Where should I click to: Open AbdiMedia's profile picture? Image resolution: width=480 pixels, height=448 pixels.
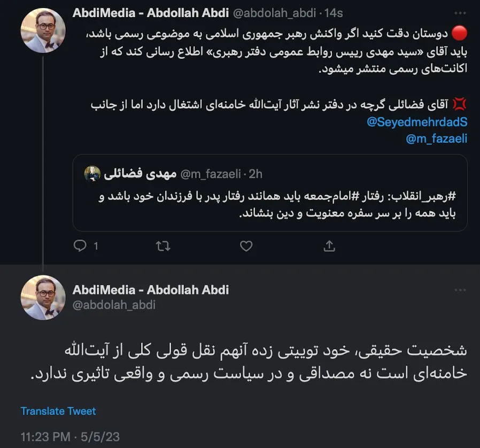point(42,26)
